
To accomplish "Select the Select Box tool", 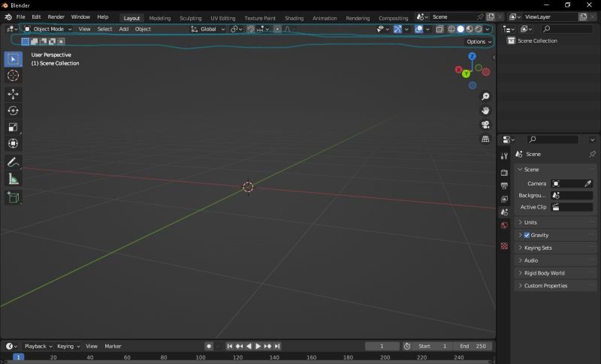I will pos(13,59).
